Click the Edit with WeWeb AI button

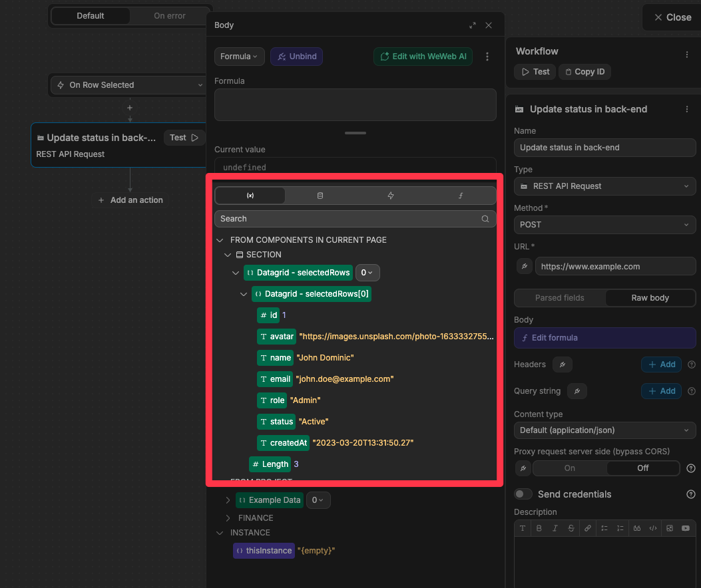[x=423, y=57]
